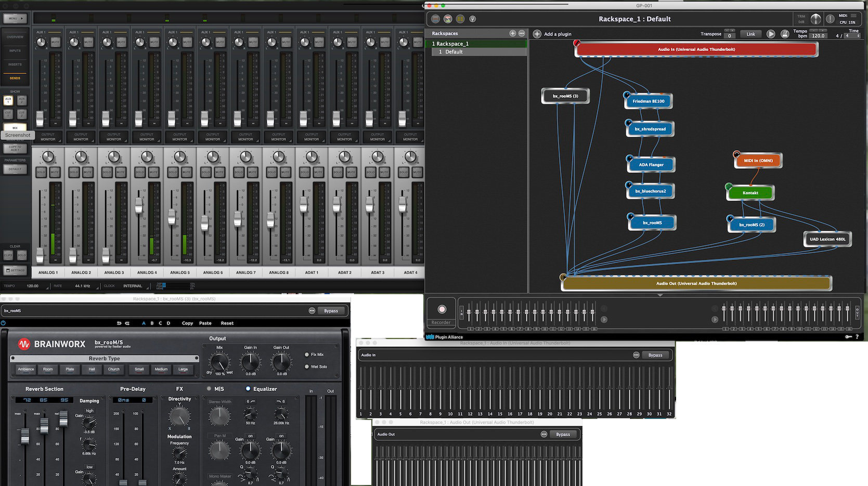Mute the ANALOG 1 channel

55,172
